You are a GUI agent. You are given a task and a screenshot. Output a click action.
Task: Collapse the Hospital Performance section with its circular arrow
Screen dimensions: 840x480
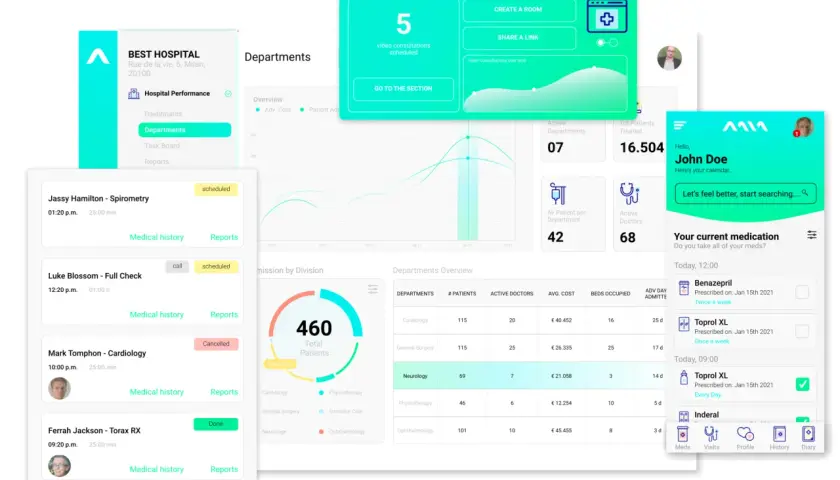pos(228,94)
